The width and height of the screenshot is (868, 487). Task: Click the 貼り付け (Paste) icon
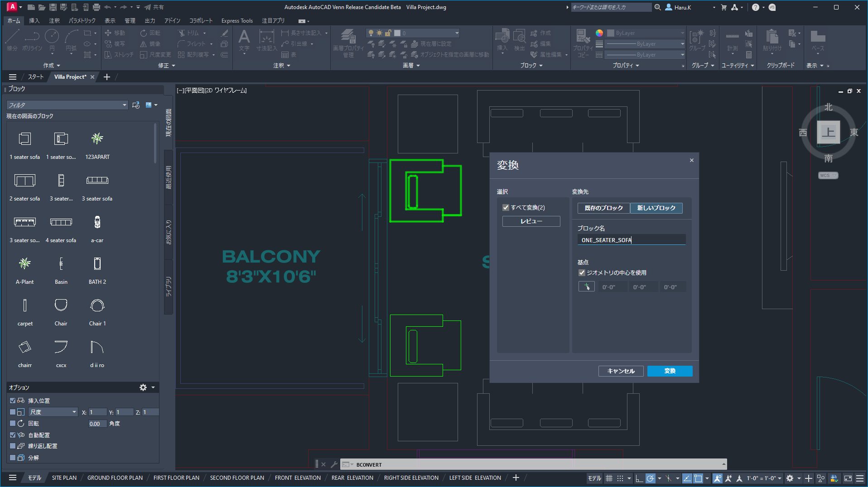[x=771, y=38]
